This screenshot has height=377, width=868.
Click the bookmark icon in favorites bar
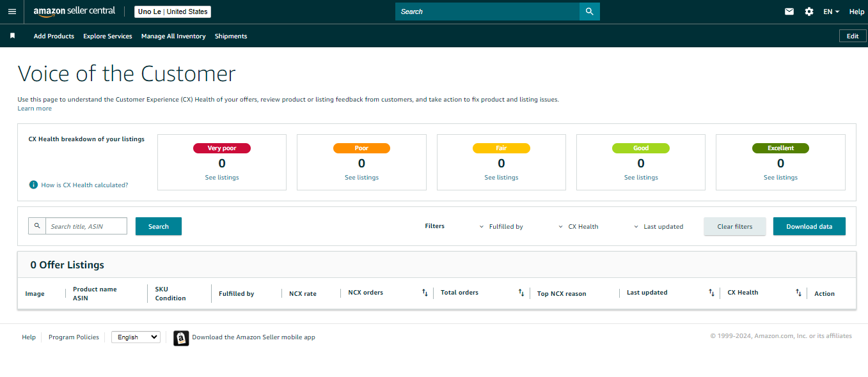click(12, 36)
